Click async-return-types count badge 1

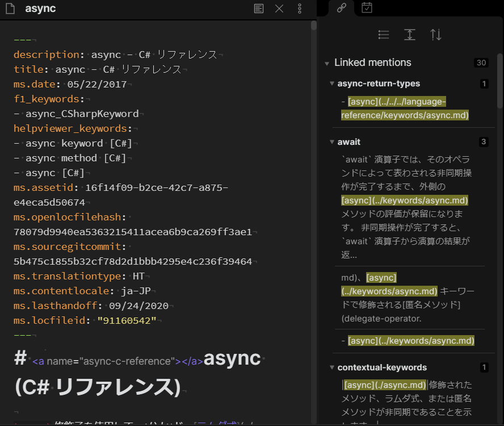pos(484,84)
